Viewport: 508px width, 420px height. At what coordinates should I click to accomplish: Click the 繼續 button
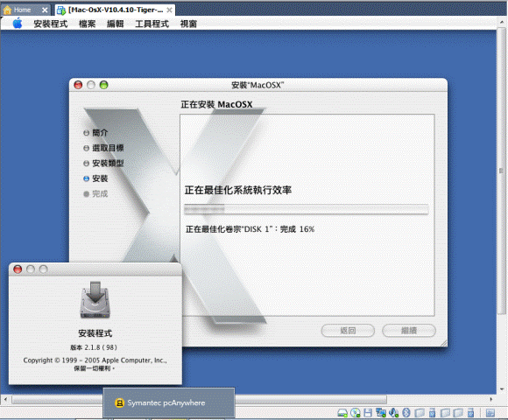coord(409,331)
